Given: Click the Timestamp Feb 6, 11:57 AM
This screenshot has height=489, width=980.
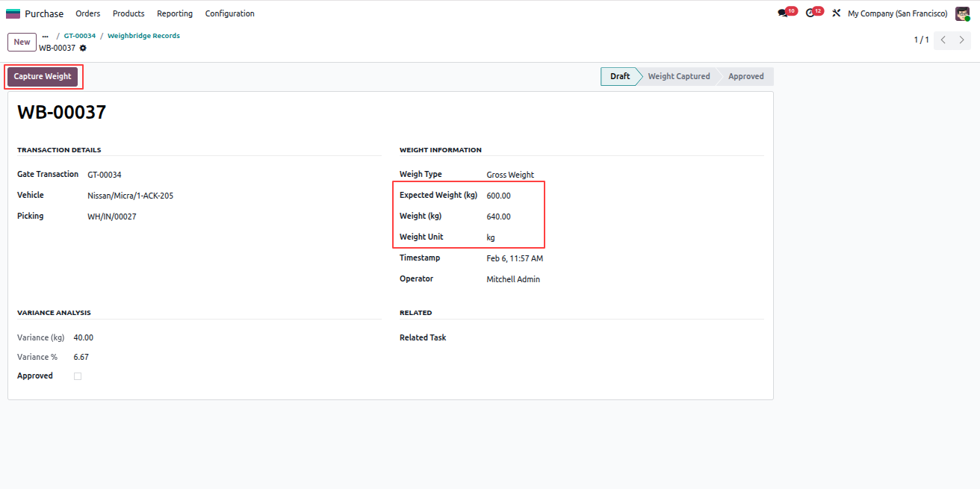Looking at the screenshot, I should [x=515, y=258].
